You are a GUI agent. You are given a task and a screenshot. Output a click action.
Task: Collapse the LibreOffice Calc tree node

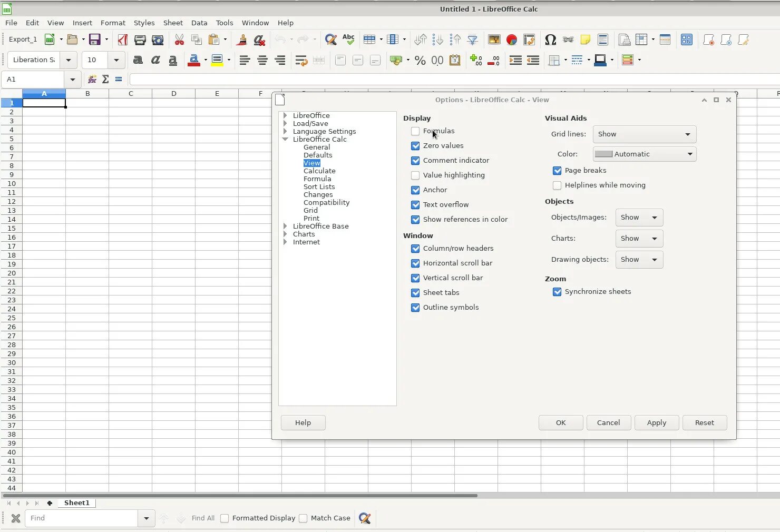pos(285,139)
